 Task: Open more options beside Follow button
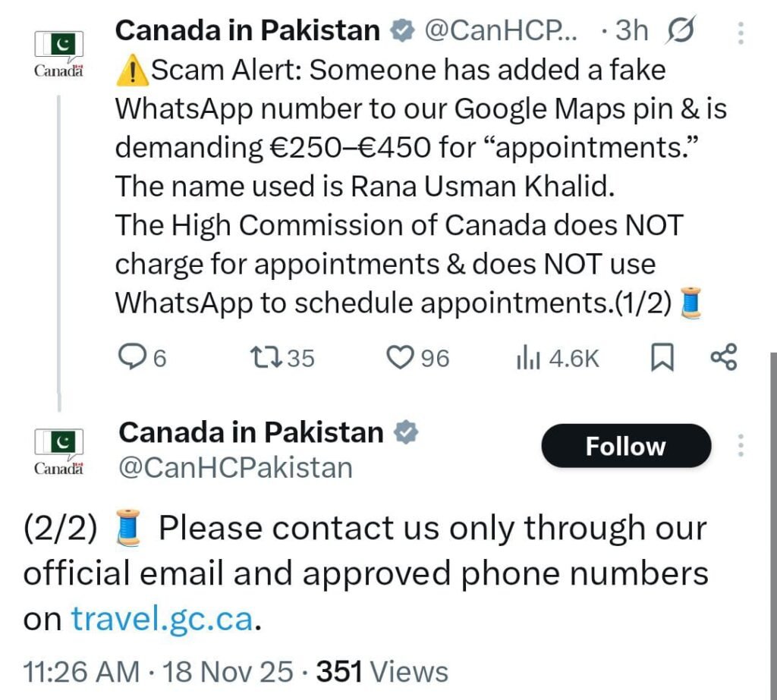click(x=741, y=446)
